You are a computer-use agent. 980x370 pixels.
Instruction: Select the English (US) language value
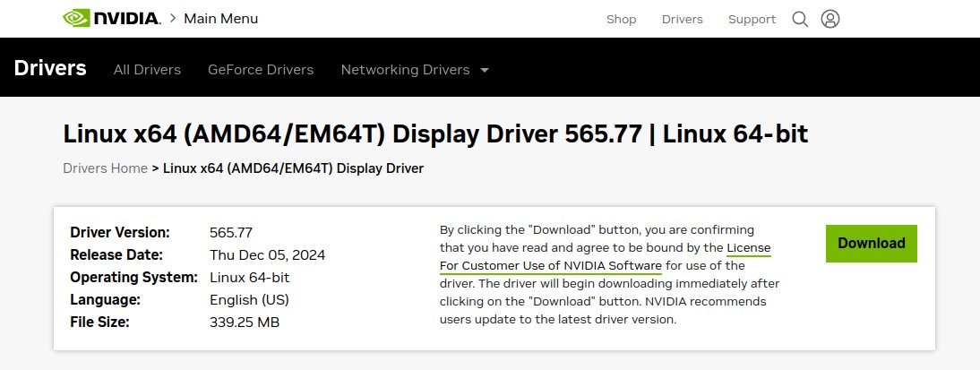pos(249,300)
